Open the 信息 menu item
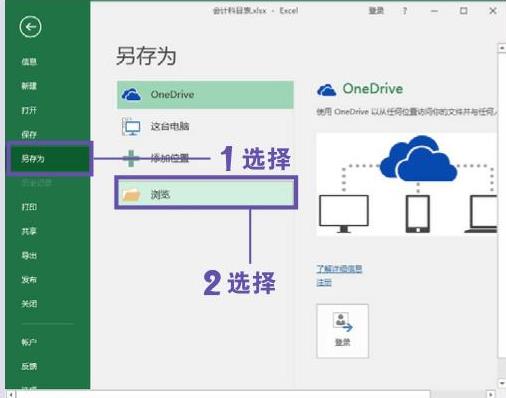506x398 pixels. 29,62
